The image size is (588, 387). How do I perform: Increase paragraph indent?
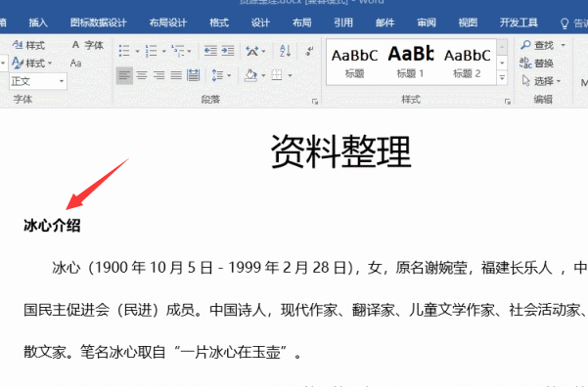[228, 51]
